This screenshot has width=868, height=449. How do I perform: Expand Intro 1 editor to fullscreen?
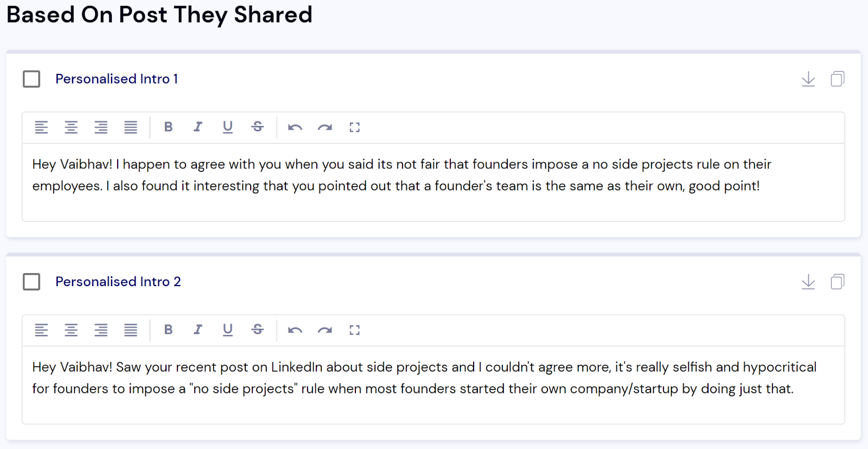point(355,128)
